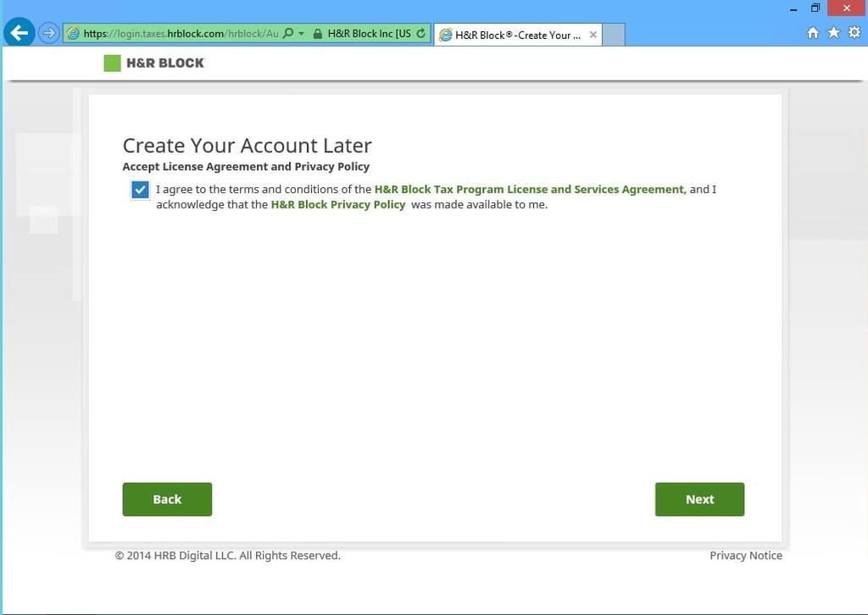The height and width of the screenshot is (615, 868).
Task: Close the H&R Block browser tab
Action: pos(593,34)
